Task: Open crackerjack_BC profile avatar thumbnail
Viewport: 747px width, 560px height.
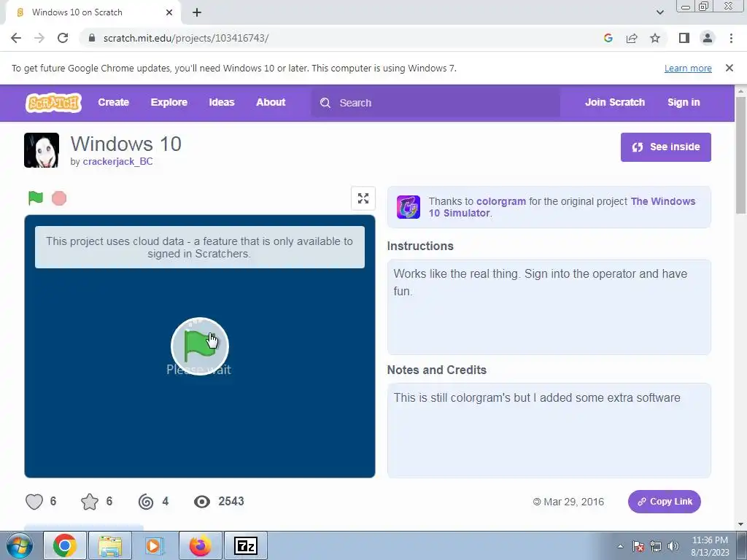Action: 42,150
